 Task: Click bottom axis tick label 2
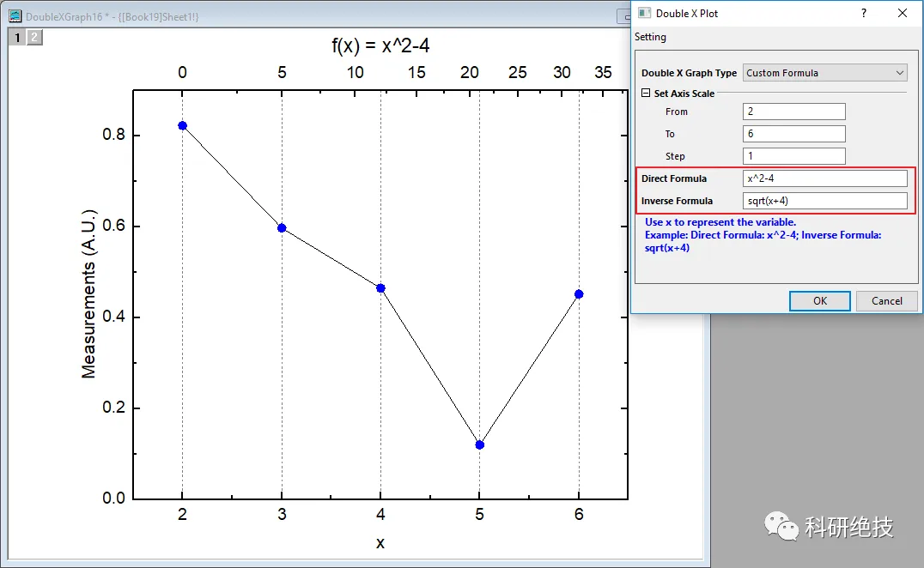point(182,514)
